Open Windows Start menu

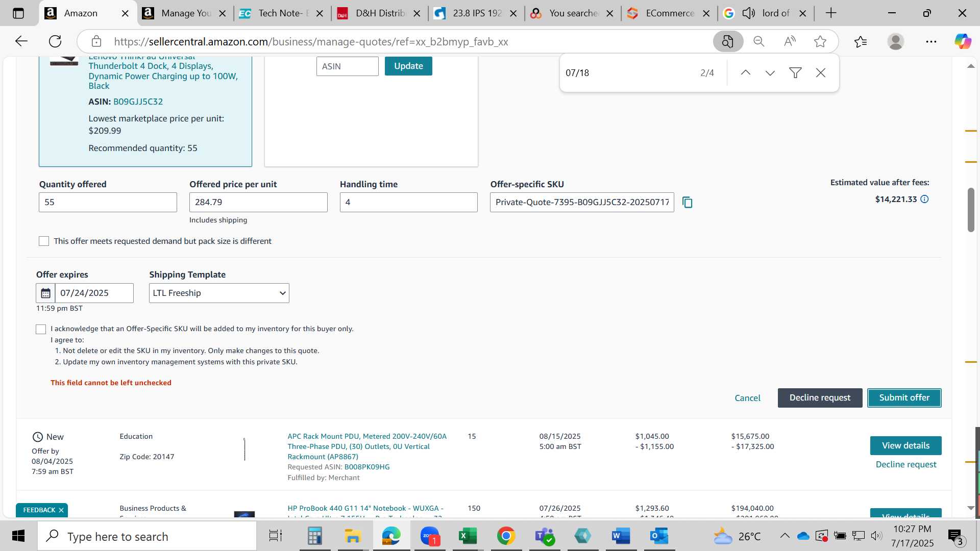(18, 536)
